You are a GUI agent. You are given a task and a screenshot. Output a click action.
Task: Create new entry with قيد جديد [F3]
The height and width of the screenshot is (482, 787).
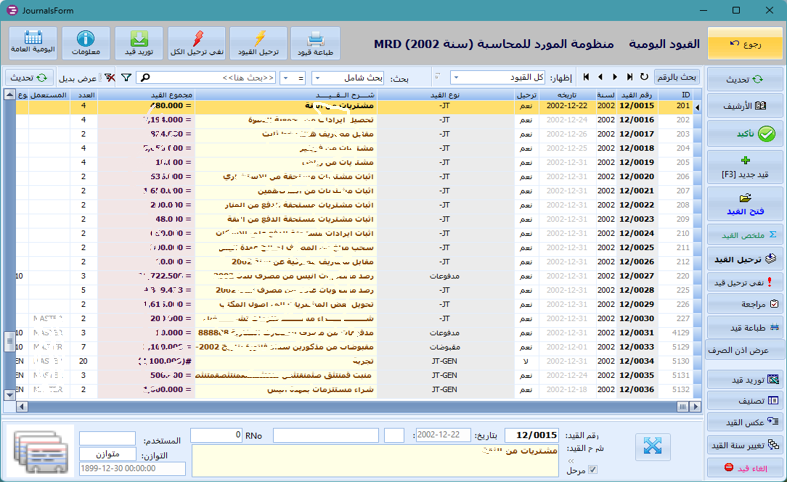click(x=745, y=167)
